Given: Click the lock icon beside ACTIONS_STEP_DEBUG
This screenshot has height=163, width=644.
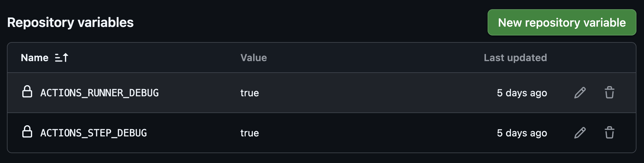Looking at the screenshot, I should pyautogui.click(x=27, y=132).
